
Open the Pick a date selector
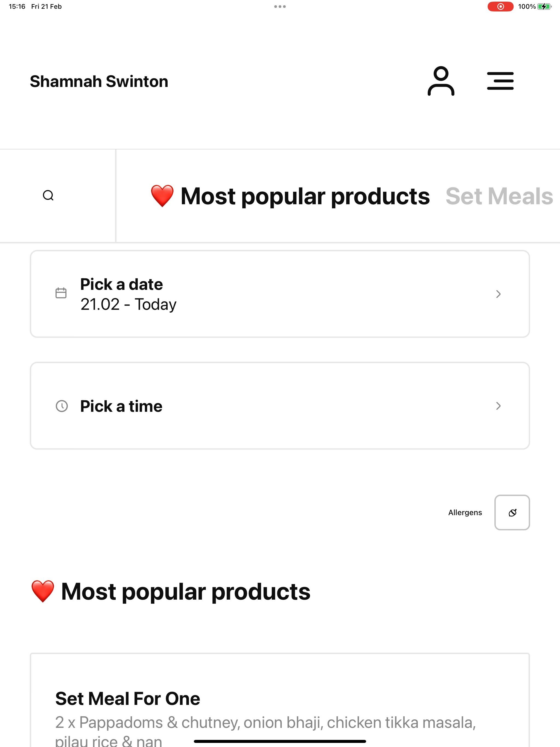[280, 294]
